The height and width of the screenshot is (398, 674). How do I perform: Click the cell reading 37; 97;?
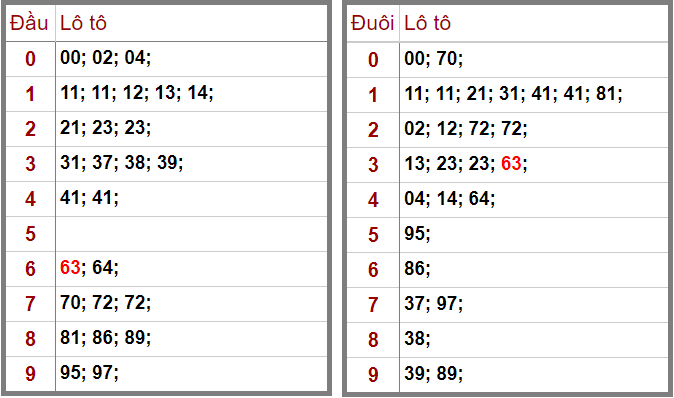[533, 305]
